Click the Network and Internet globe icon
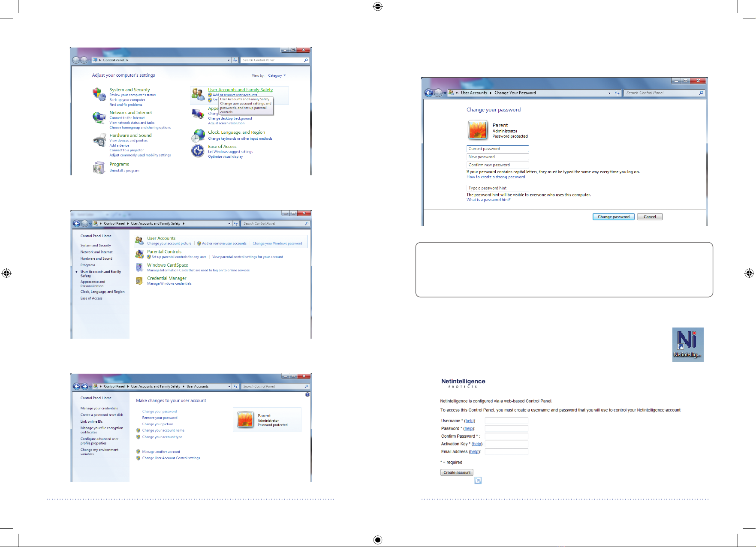 (99, 117)
